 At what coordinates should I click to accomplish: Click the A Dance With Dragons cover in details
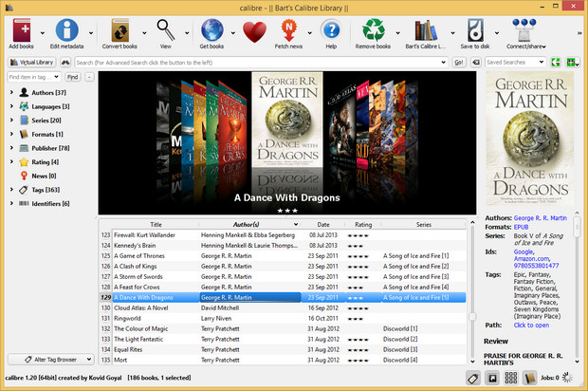click(x=530, y=139)
